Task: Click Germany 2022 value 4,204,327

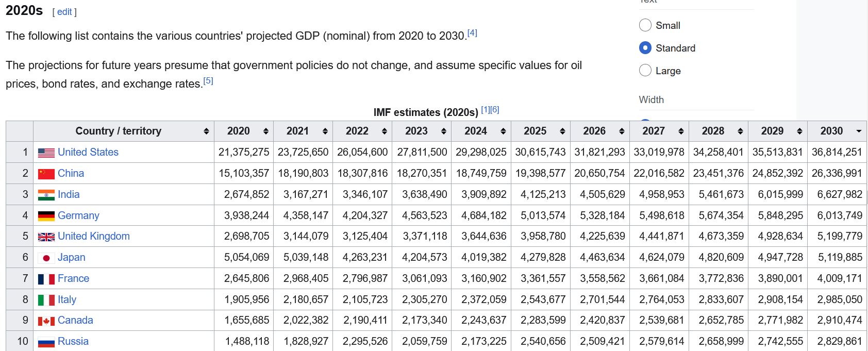Action: click(x=365, y=215)
